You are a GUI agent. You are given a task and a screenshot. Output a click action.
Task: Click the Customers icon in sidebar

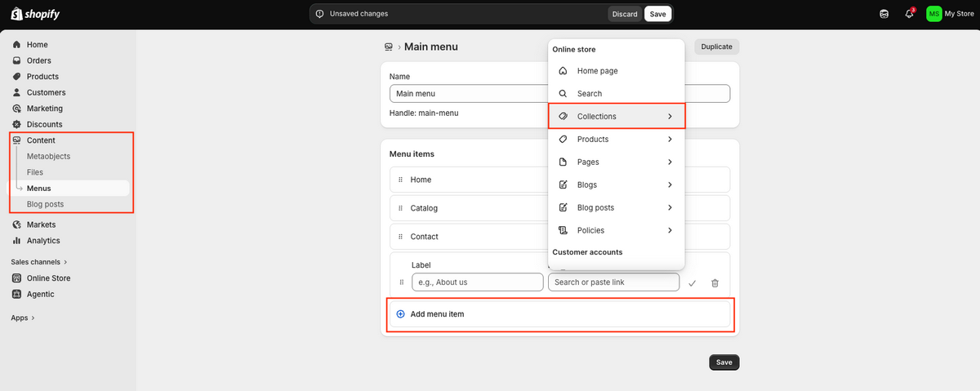point(17,92)
